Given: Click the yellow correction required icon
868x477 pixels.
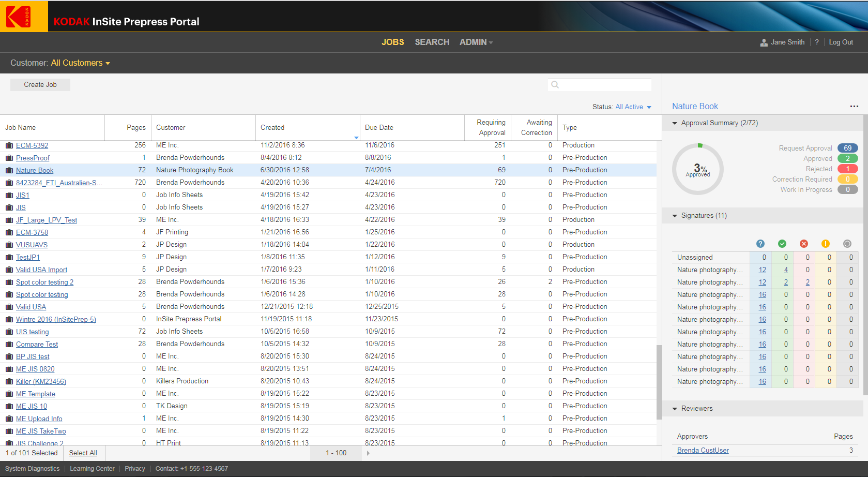Looking at the screenshot, I should tap(825, 244).
